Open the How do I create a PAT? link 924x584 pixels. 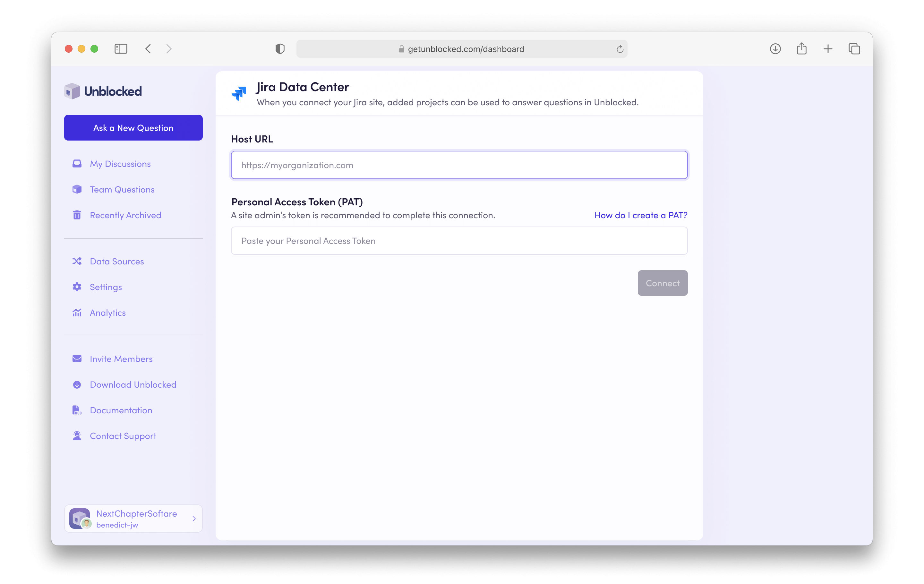641,215
